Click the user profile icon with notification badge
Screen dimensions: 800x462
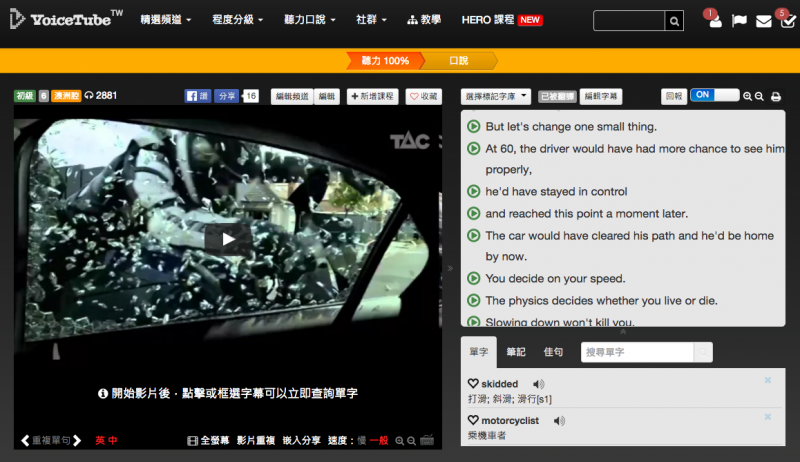714,21
